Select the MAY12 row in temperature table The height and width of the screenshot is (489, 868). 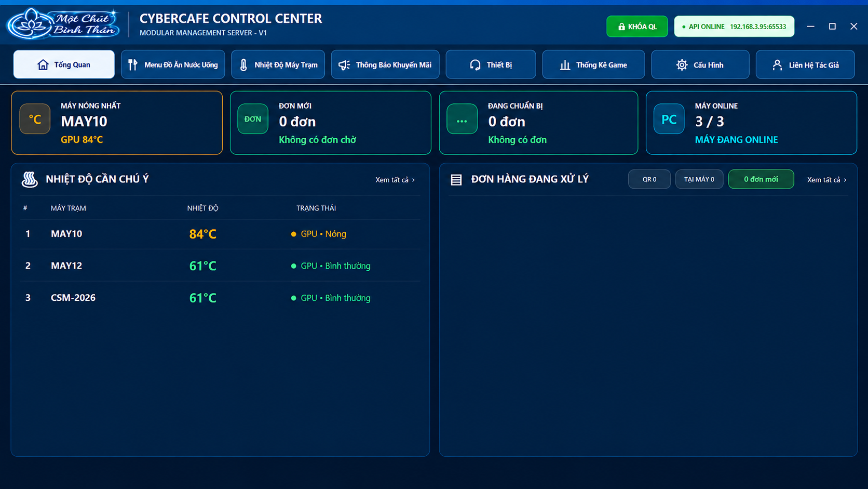tap(221, 266)
